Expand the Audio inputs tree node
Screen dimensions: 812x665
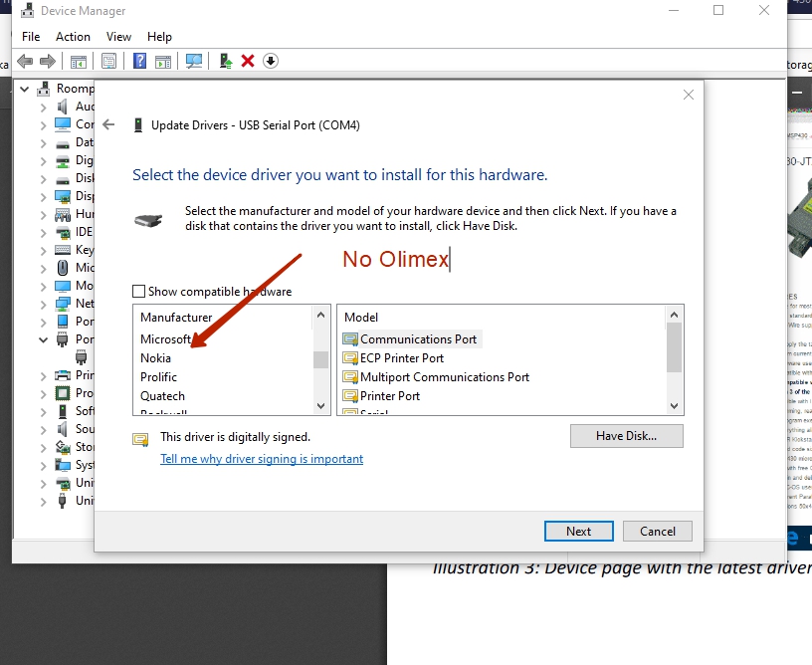click(x=44, y=107)
